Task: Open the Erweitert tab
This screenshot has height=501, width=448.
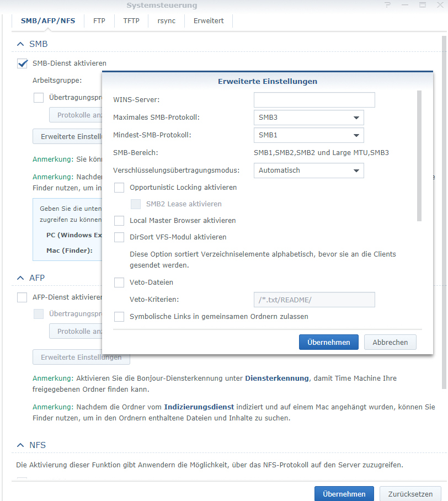Action: pyautogui.click(x=209, y=21)
